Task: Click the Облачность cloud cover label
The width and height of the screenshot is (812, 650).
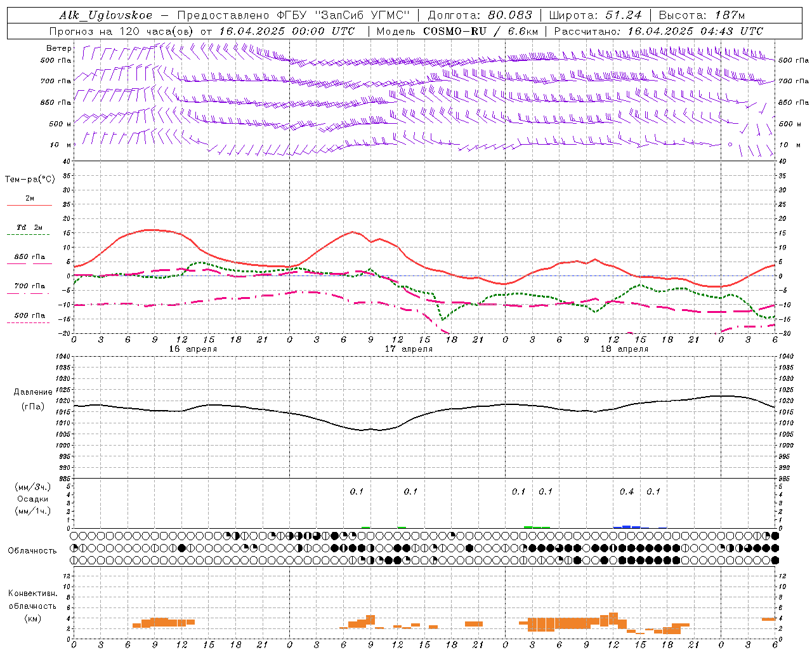Action: (32, 551)
